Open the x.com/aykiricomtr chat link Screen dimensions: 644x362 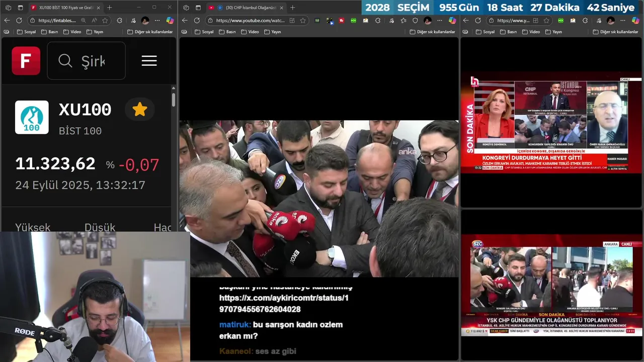click(284, 304)
